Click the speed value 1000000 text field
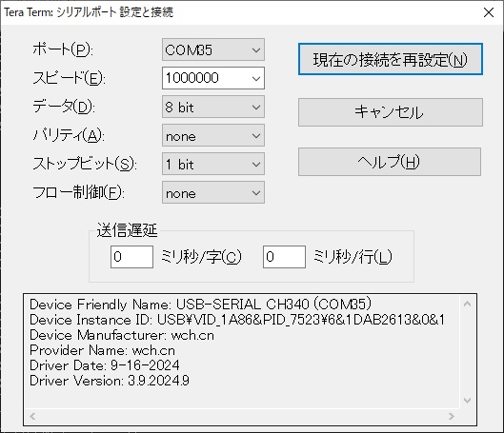The width and height of the screenshot is (504, 433). tap(206, 78)
